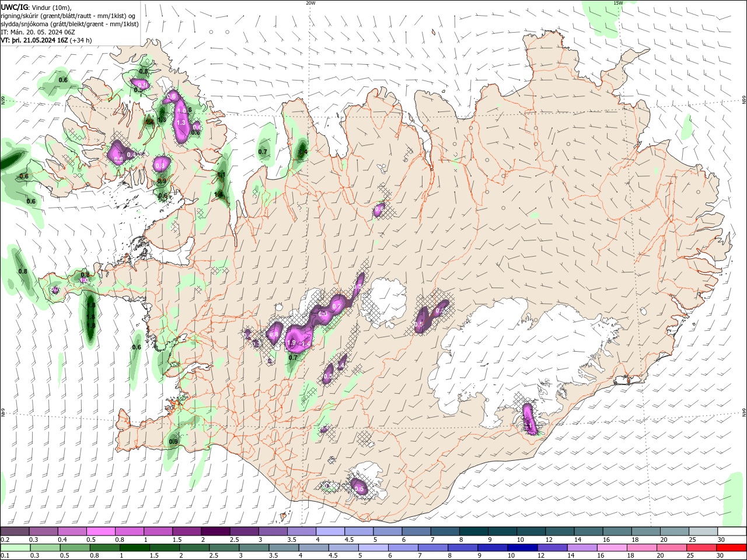Image resolution: width=747 pixels, height=560 pixels.
Task: Pick the rain legend swatch between 2 and 2.5
Action: (194, 548)
